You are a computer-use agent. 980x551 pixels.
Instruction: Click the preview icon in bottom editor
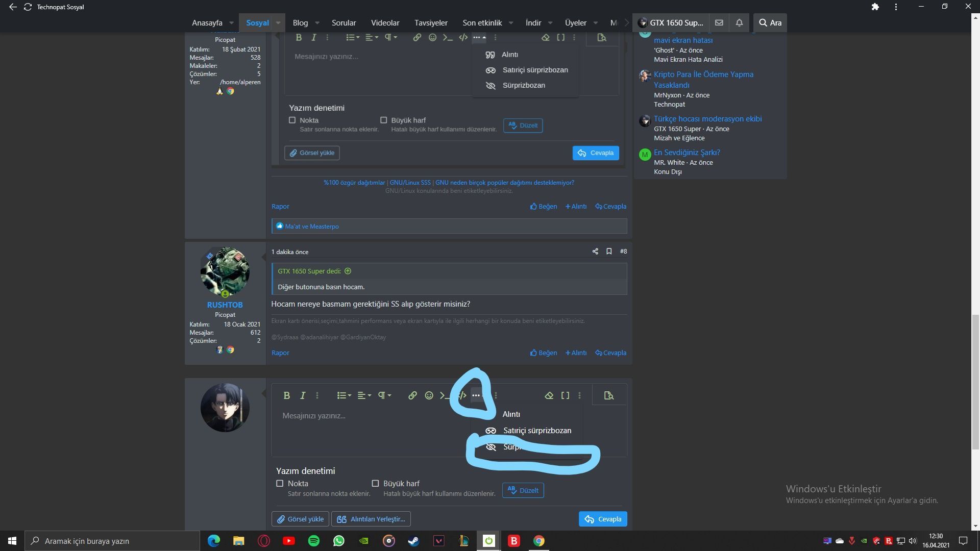click(608, 395)
